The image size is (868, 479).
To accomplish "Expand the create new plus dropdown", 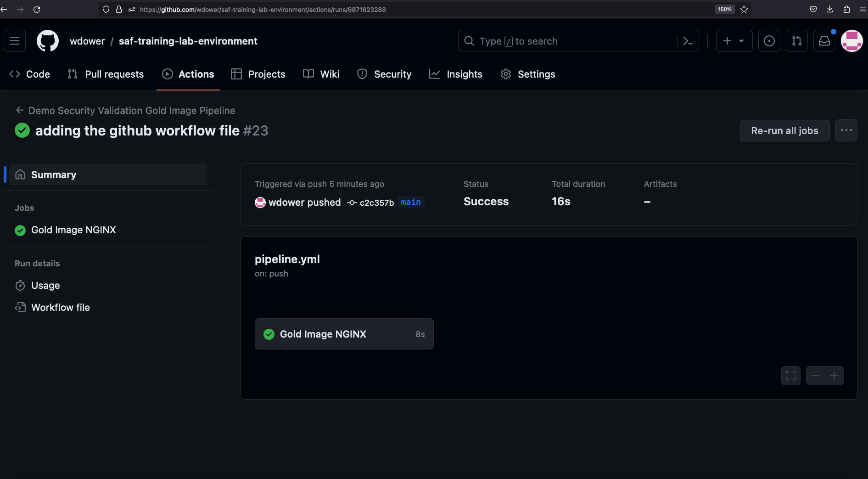I will (x=734, y=41).
